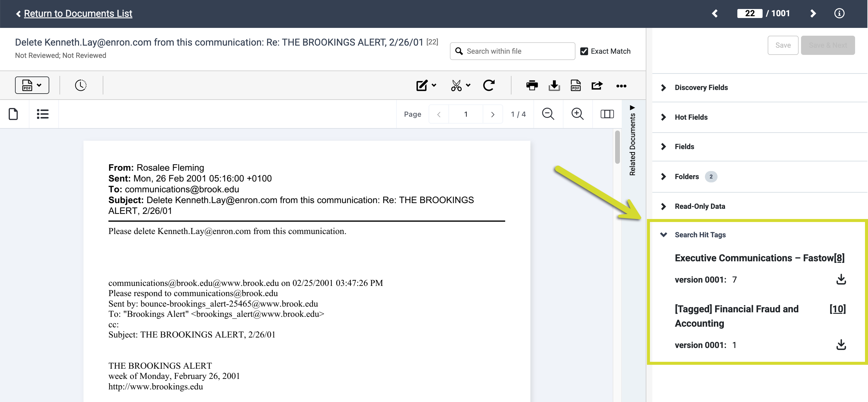The width and height of the screenshot is (868, 402).
Task: Click the Executive Communications – Fastow tag name
Action: pyautogui.click(x=754, y=258)
